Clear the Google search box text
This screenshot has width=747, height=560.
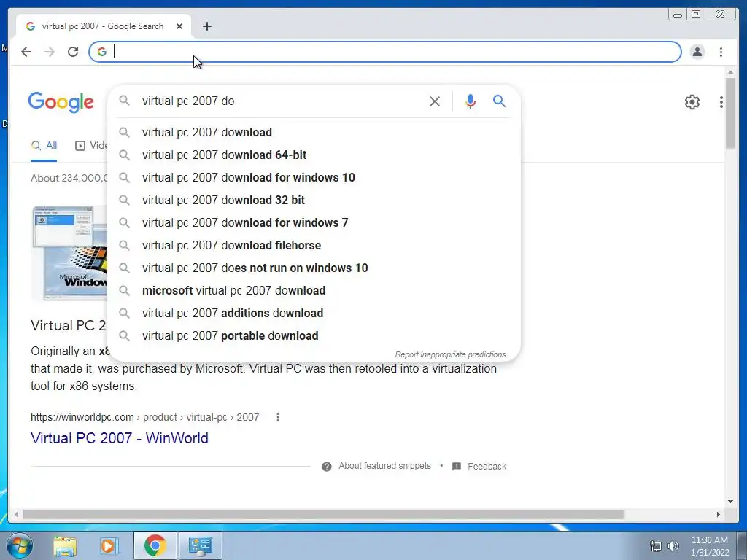(434, 101)
